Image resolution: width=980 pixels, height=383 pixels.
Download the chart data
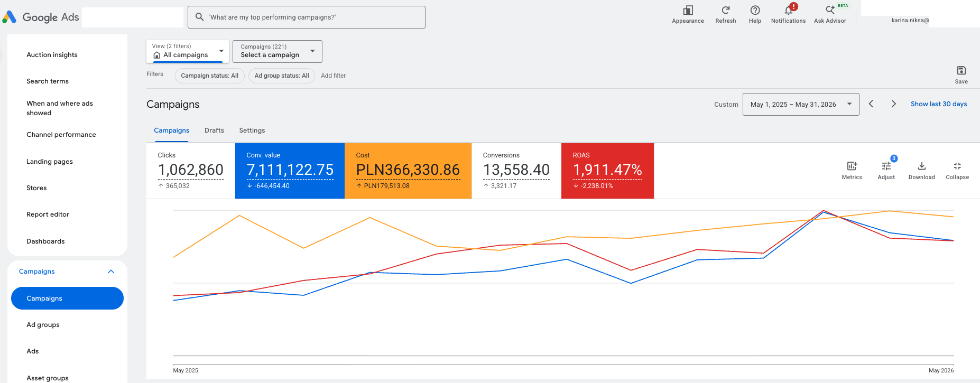point(921,171)
